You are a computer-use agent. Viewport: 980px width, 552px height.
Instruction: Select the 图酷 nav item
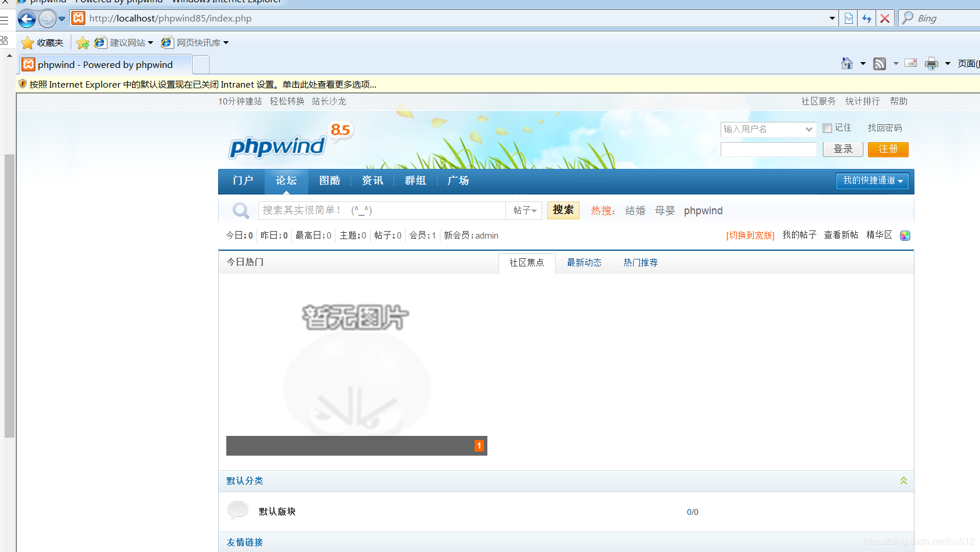click(330, 181)
